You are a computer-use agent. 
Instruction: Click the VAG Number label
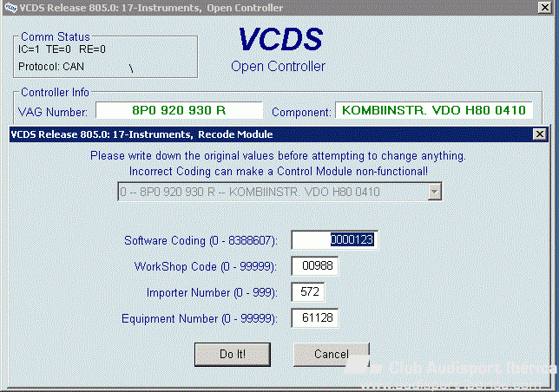53,112
